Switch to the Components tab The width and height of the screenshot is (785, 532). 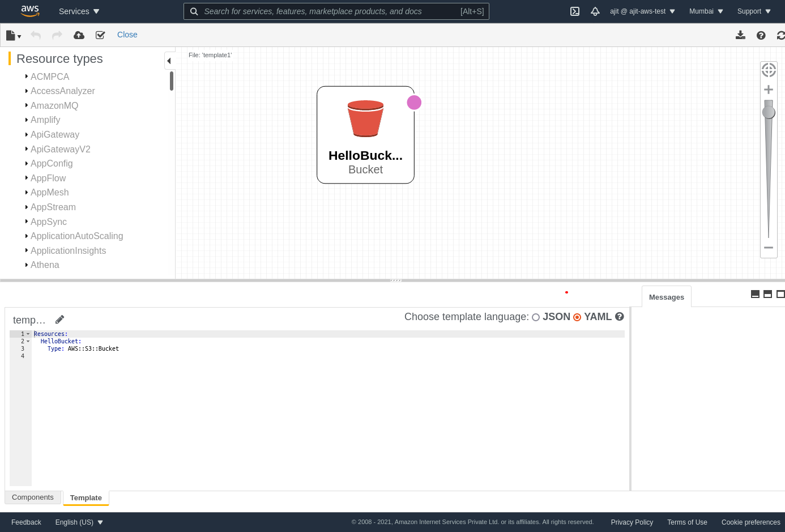tap(33, 497)
